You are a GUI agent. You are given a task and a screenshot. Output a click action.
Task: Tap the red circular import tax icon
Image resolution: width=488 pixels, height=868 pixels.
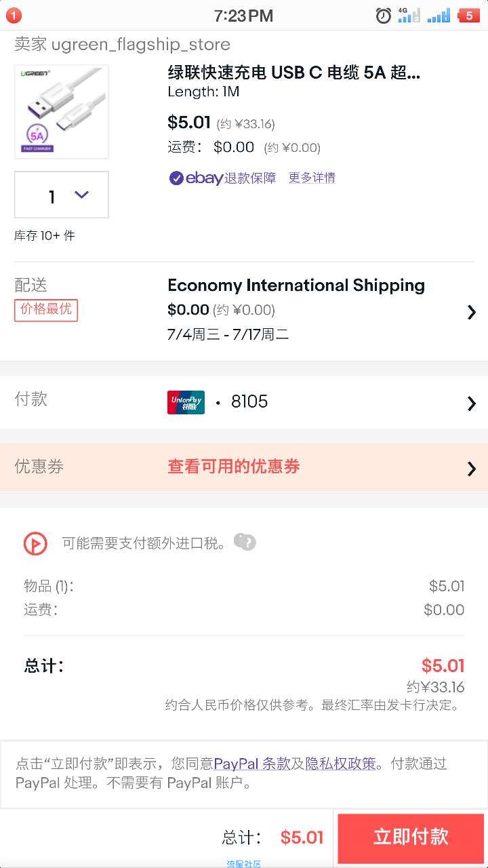tap(35, 543)
